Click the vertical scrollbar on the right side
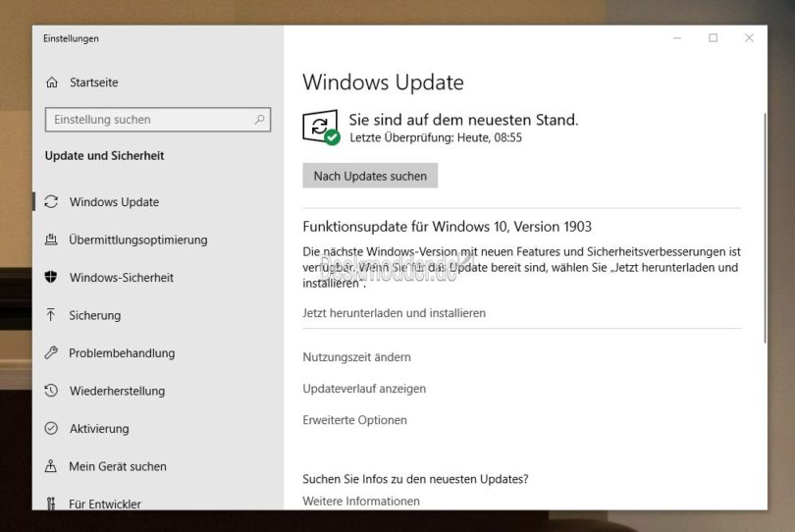Viewport: 795px width, 532px height. tap(765, 228)
